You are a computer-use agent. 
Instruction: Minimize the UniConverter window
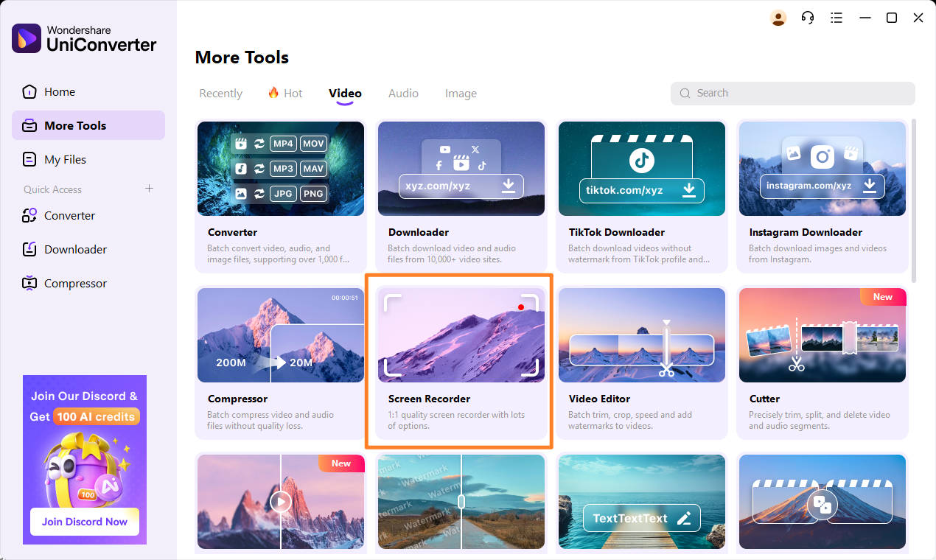[x=864, y=18]
